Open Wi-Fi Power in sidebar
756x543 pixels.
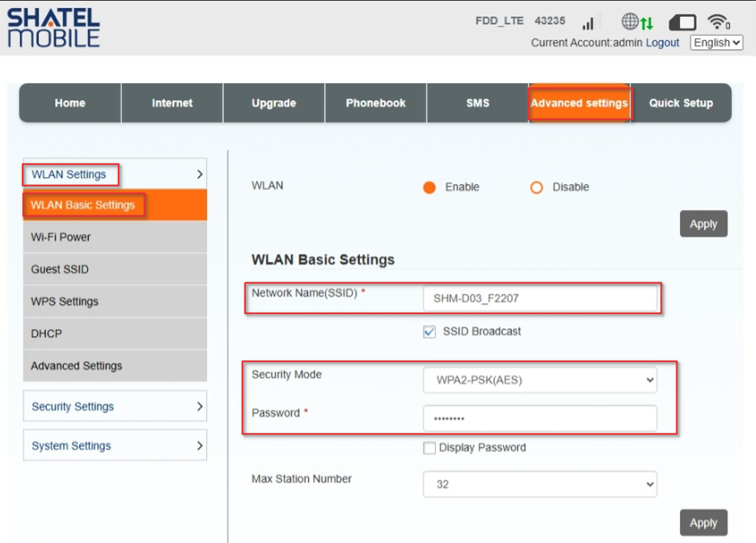115,237
